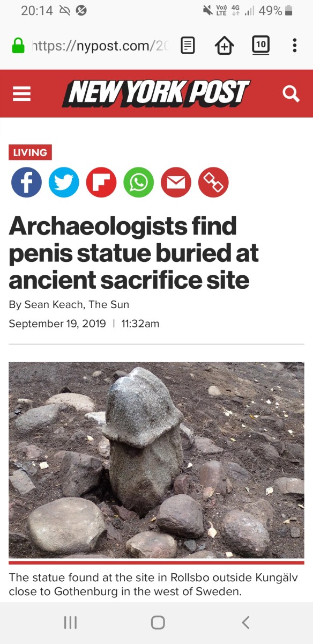Tap the Android back navigation button
313x644 pixels.
tap(245, 623)
